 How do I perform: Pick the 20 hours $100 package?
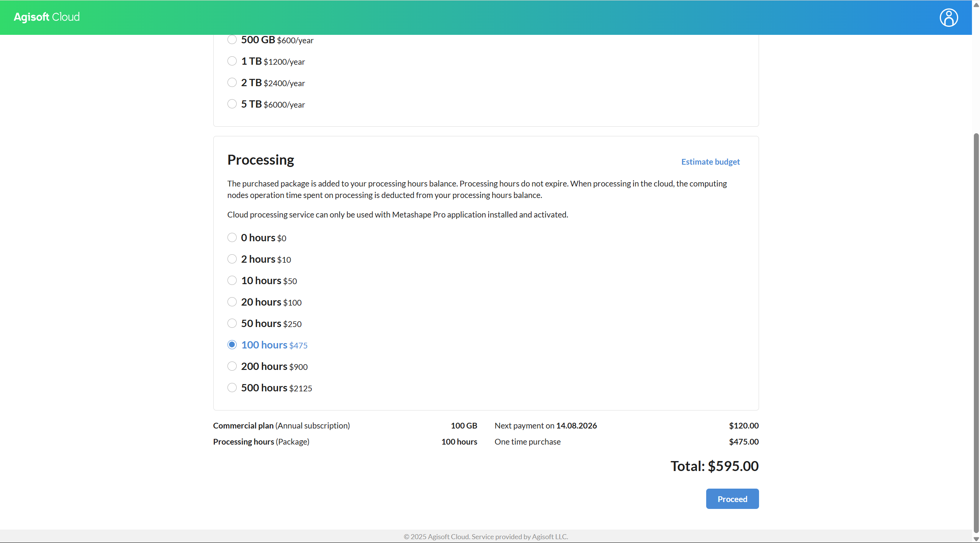(x=232, y=302)
